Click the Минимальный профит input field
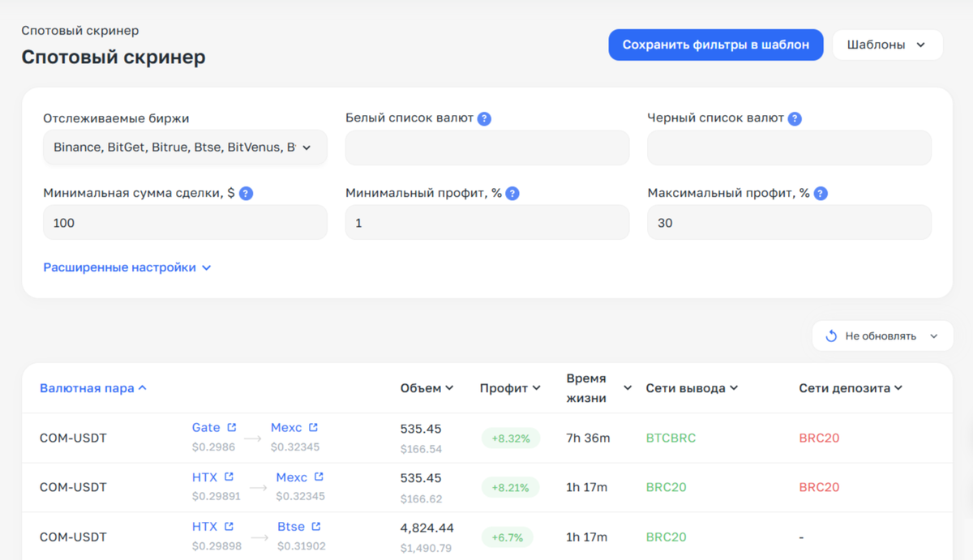The image size is (973, 560). coord(486,223)
